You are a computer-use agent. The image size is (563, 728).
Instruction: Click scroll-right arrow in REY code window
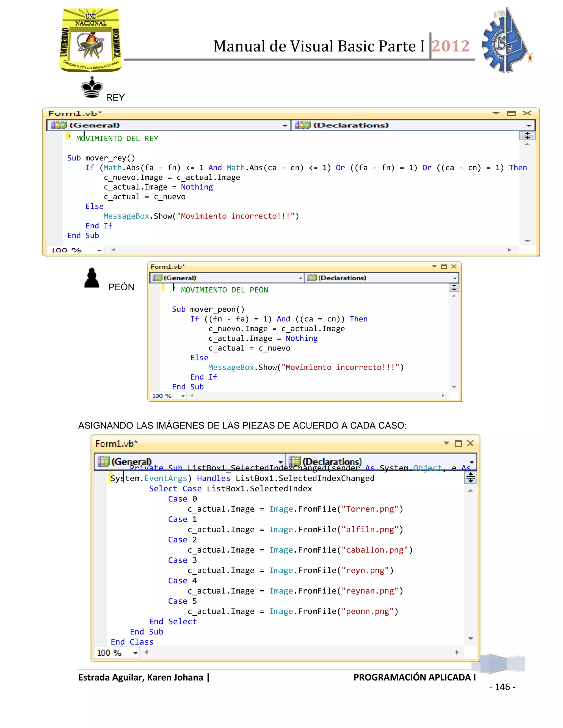click(x=510, y=250)
